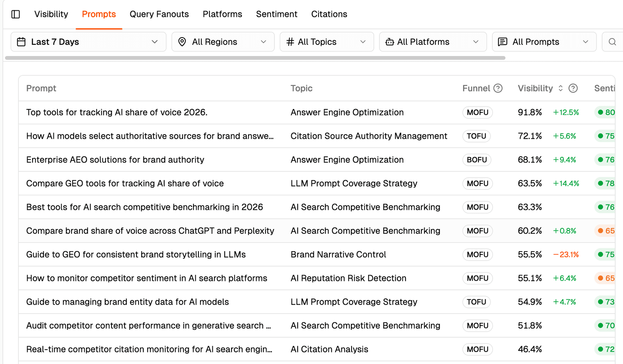Viewport: 623px width, 364px height.
Task: Expand the All Topics filter
Action: pos(327,42)
